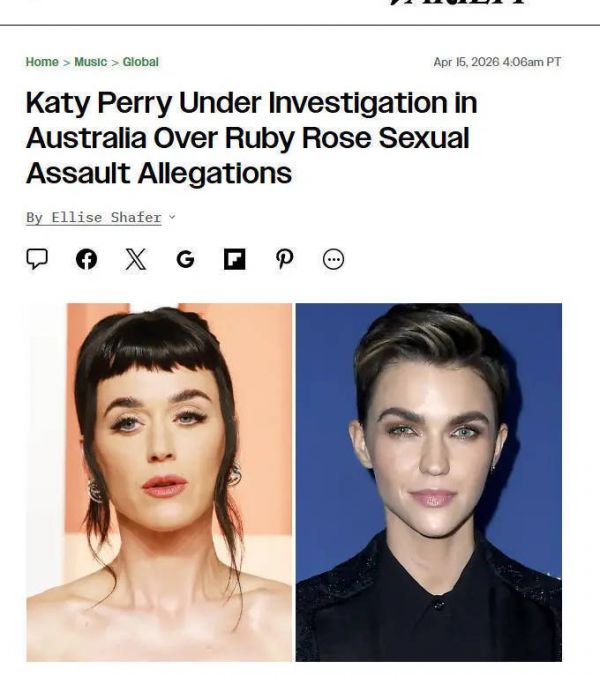600x676 pixels.
Task: Go to Home breadcrumb
Action: tap(42, 62)
